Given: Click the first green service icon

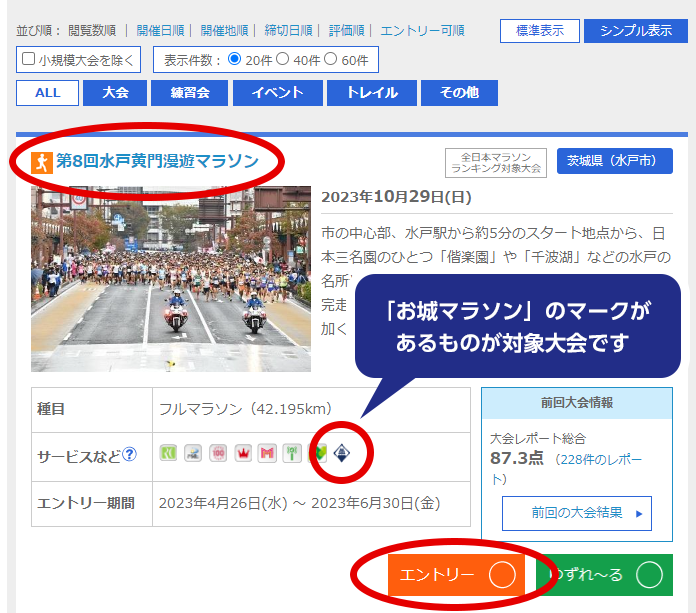Looking at the screenshot, I should coord(168,454).
